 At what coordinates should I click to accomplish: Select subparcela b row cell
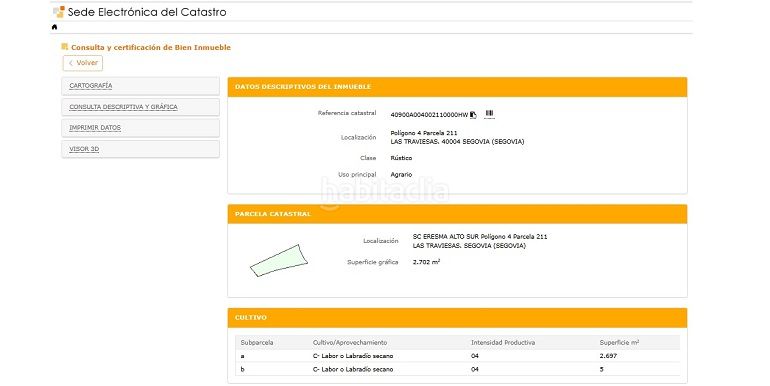click(243, 369)
